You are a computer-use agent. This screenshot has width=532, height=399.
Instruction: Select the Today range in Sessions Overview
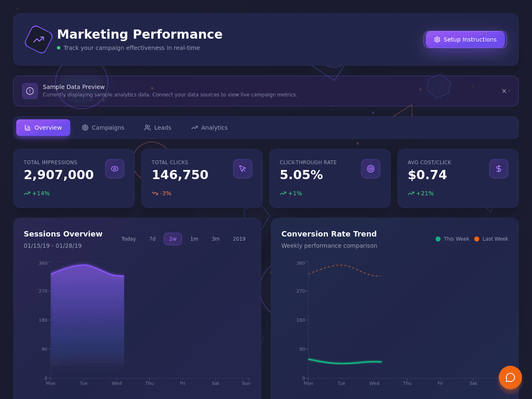[128, 239]
